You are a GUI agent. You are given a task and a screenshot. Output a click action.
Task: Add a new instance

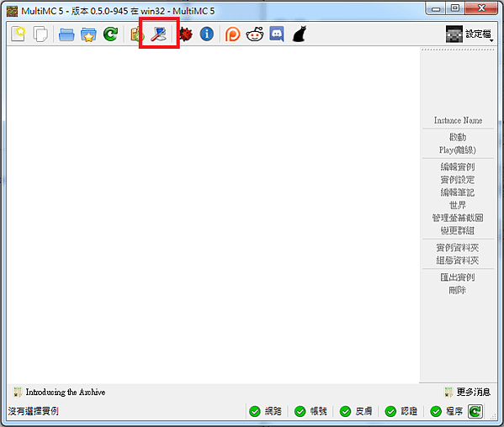point(19,34)
